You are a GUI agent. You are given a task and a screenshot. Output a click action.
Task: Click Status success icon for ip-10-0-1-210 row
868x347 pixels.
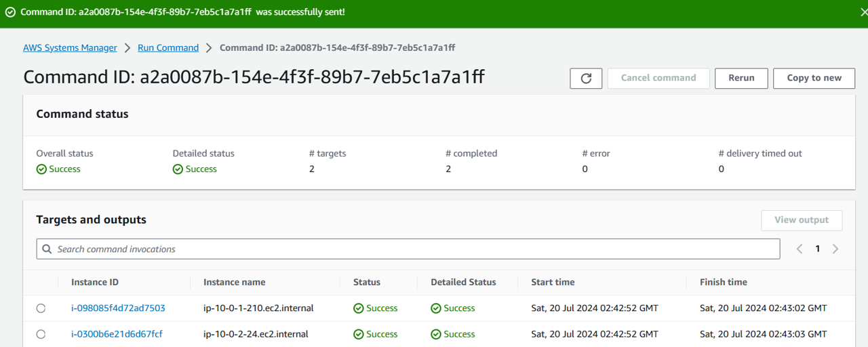359,308
